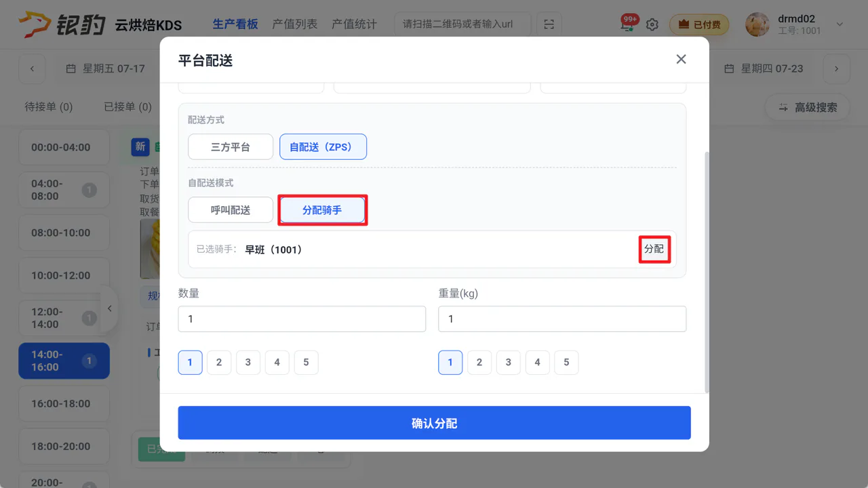Click the 确认分配 button
Viewport: 868px width, 488px height.
(434, 423)
